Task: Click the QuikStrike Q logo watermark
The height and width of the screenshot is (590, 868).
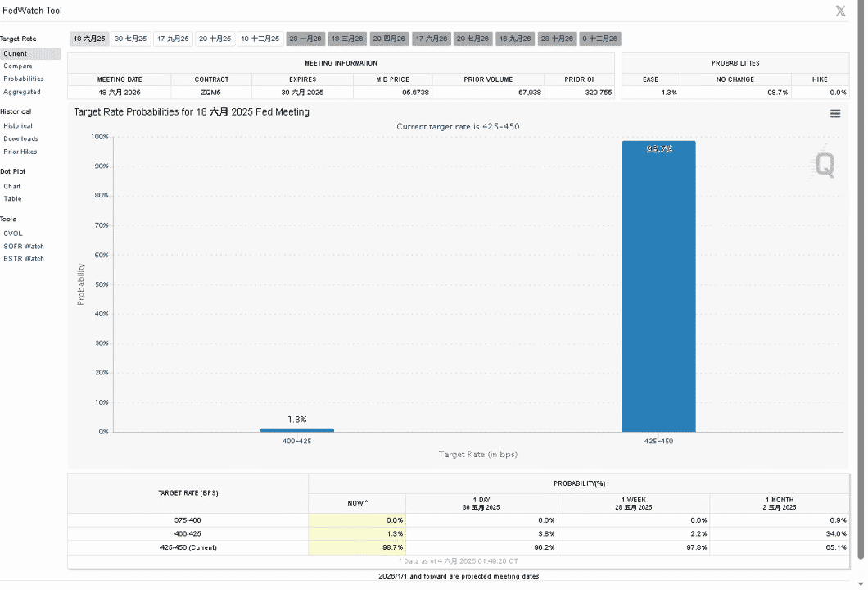Action: pyautogui.click(x=824, y=164)
